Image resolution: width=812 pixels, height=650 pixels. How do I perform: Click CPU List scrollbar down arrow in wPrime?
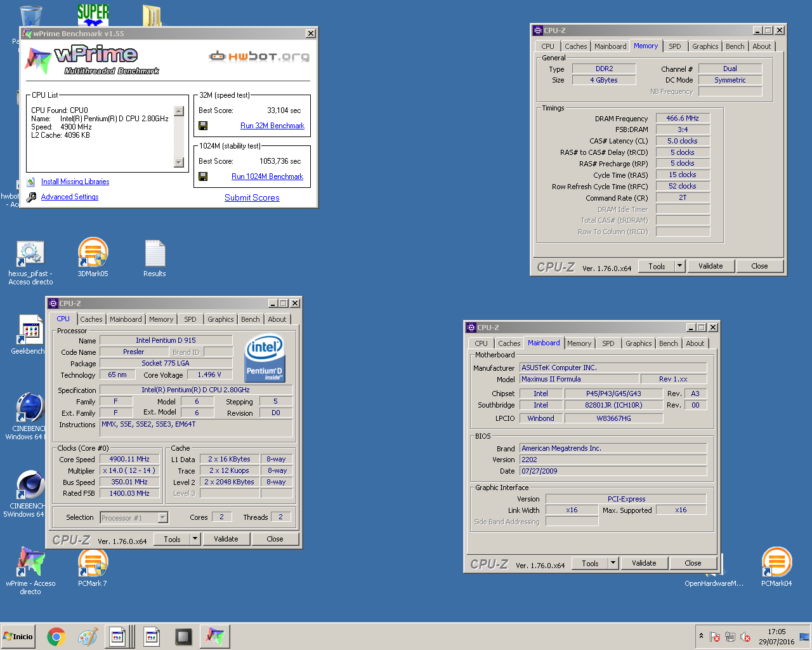(x=179, y=162)
